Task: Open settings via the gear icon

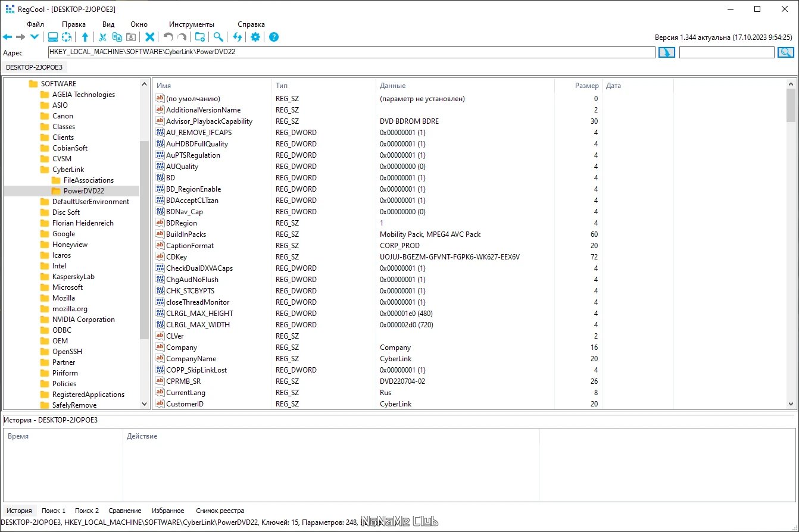Action: 255,37
